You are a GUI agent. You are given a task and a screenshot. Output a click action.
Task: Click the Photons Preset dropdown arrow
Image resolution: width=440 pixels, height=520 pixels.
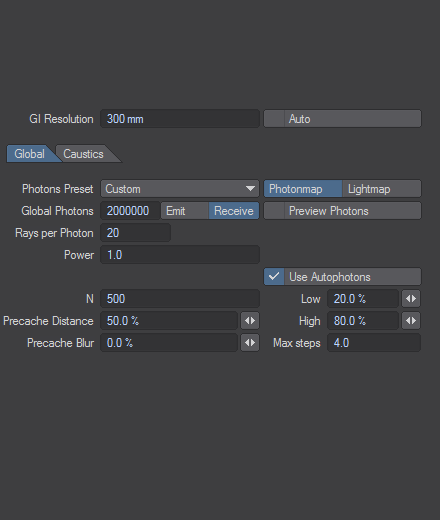click(x=250, y=189)
